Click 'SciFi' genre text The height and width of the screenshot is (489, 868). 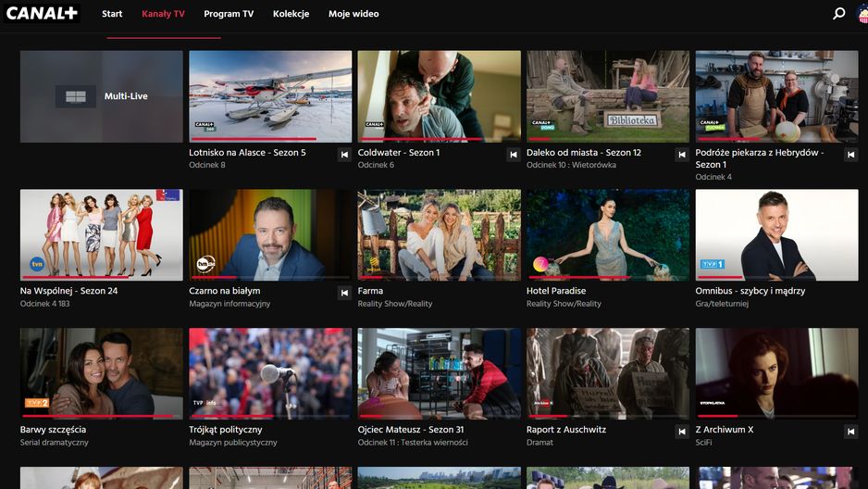(x=703, y=443)
